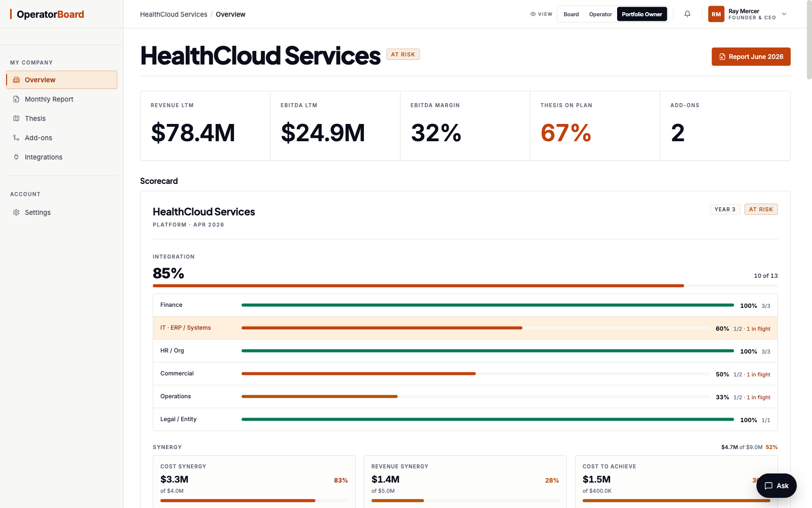Switch view to Board
This screenshot has height=508, width=812.
(571, 14)
